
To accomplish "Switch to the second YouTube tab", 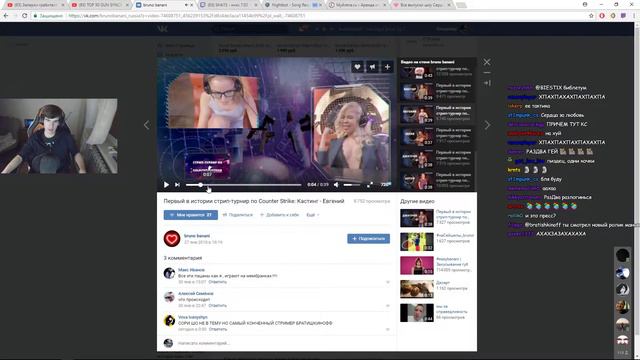I will click(x=98, y=5).
